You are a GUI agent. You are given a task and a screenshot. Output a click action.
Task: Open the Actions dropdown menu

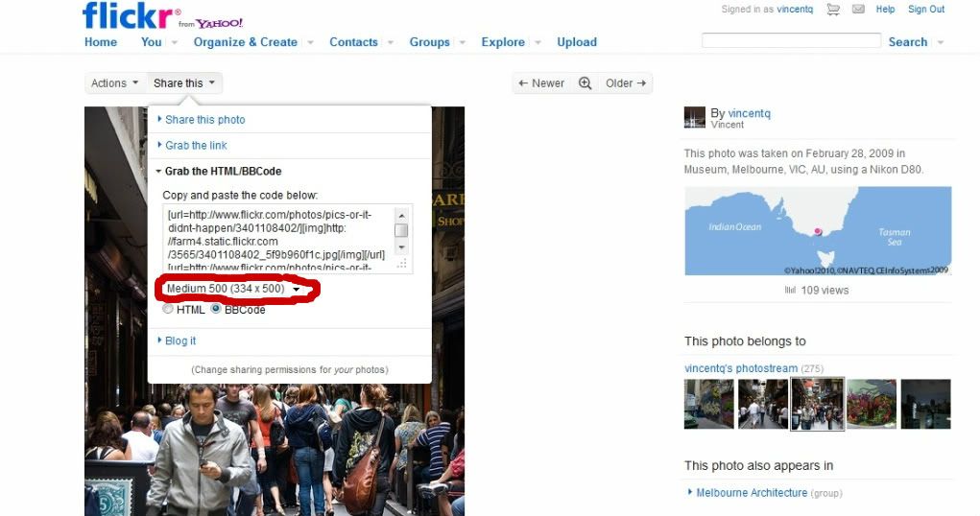[114, 83]
